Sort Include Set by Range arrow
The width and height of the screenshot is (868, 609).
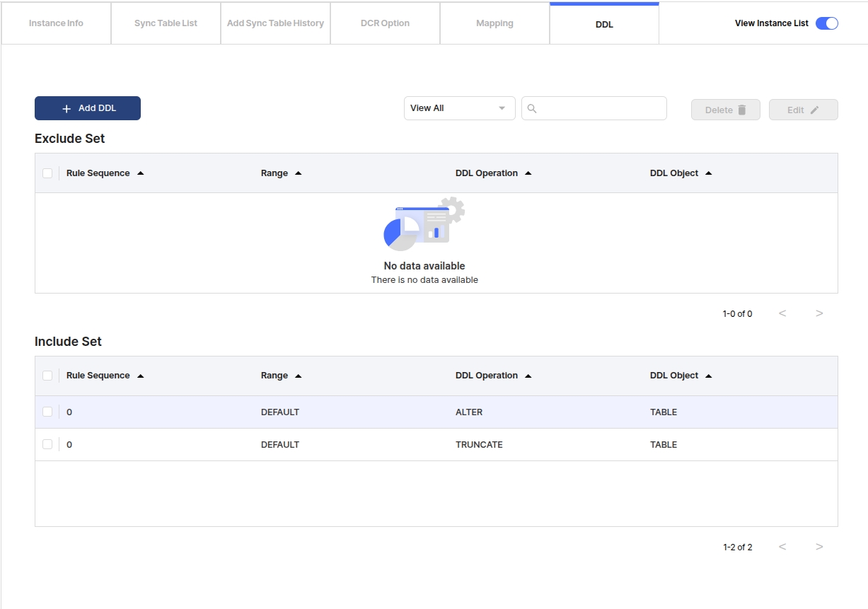coord(299,376)
